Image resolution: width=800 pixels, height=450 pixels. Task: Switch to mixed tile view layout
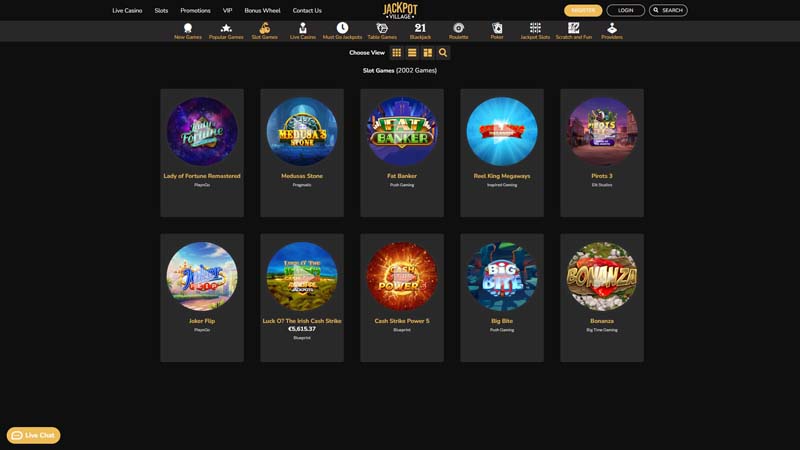coord(428,53)
